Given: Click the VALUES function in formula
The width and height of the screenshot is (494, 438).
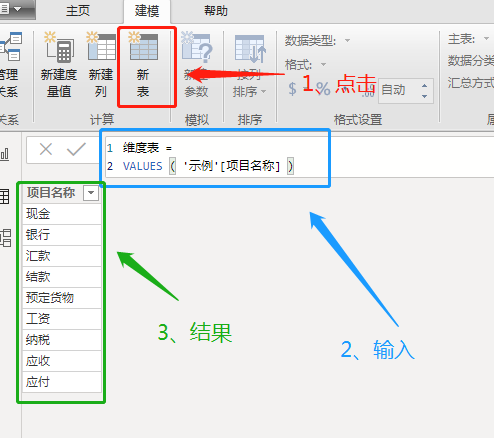Looking at the screenshot, I should point(143,166).
